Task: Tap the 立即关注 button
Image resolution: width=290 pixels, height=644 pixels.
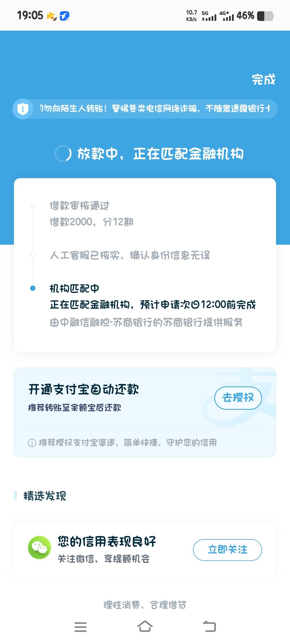Action: coord(227,550)
